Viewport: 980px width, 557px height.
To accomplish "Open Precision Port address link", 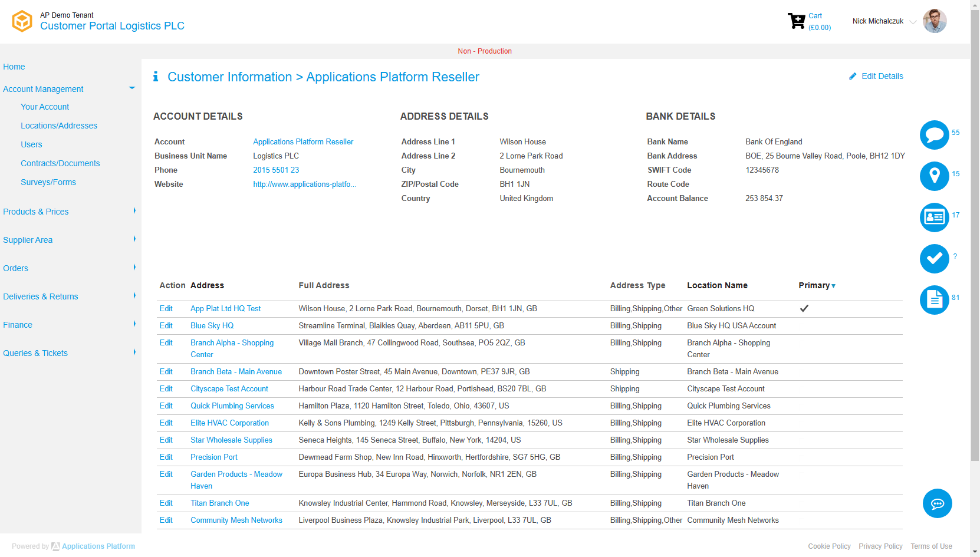I will [213, 457].
